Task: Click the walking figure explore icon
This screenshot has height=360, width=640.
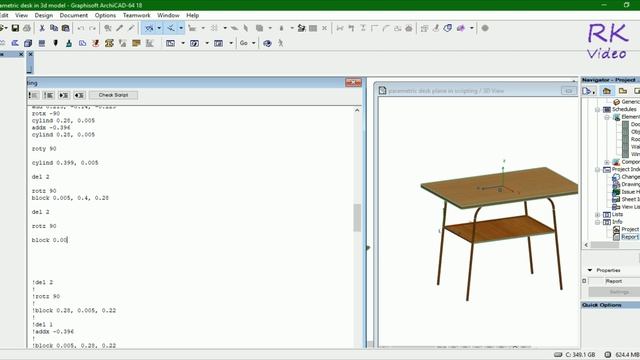Action: tap(280, 43)
